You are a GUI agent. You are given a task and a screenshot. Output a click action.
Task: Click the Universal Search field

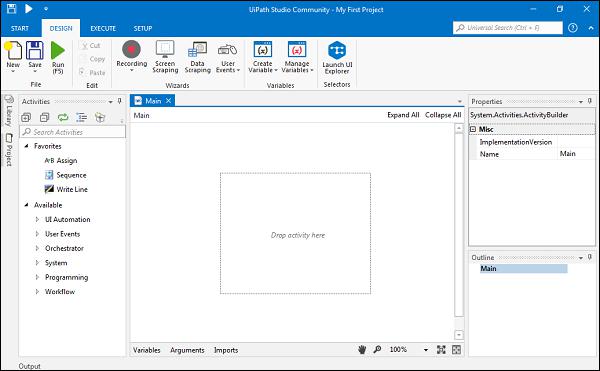coord(508,28)
